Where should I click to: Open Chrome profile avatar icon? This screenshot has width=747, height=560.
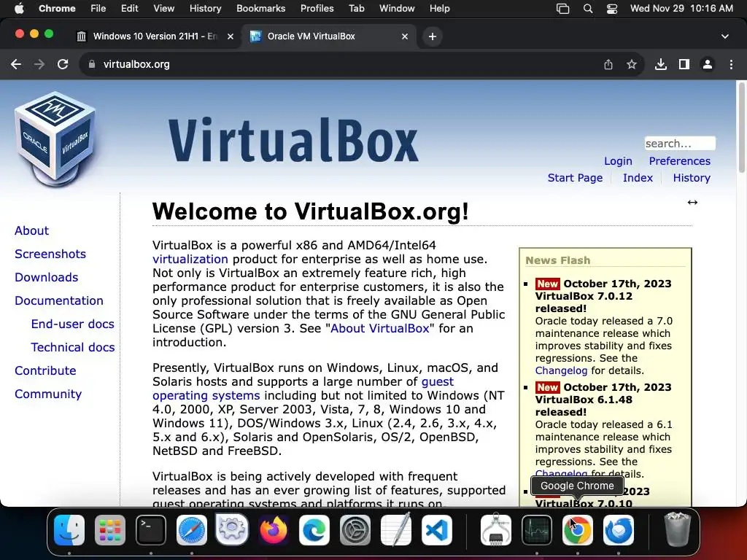tap(708, 64)
